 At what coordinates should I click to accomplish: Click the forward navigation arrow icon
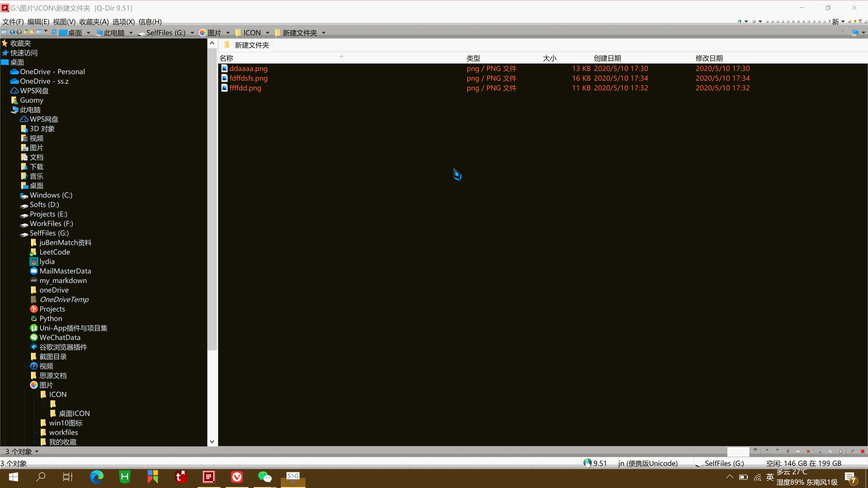coord(19,32)
